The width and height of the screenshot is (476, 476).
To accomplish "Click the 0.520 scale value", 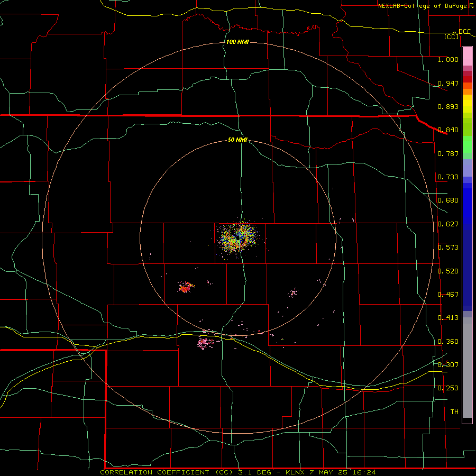I will (448, 271).
